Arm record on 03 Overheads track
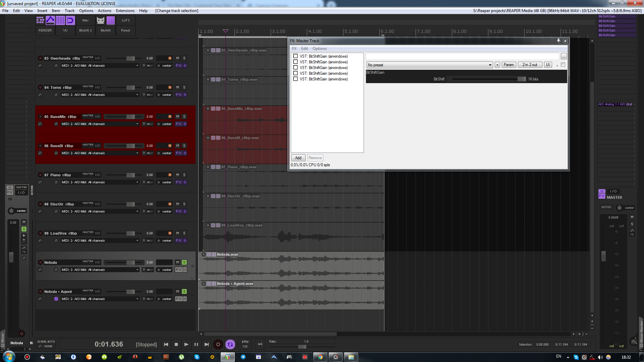This screenshot has height=362, width=644. click(40, 58)
